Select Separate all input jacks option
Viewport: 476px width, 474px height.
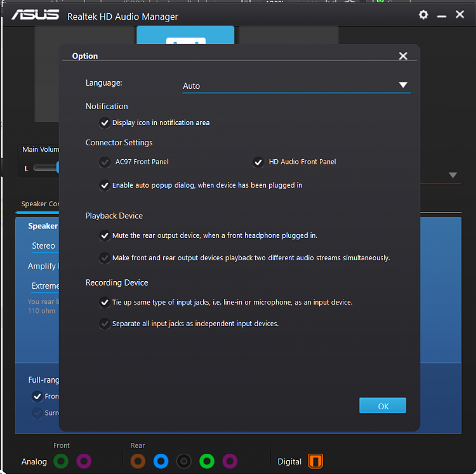point(105,324)
